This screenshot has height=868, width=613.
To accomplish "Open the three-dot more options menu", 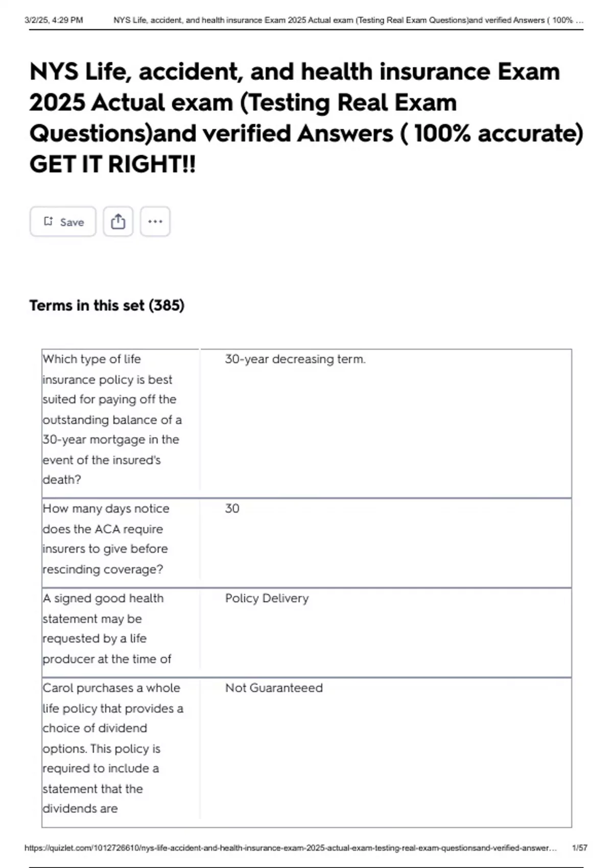I will [155, 222].
